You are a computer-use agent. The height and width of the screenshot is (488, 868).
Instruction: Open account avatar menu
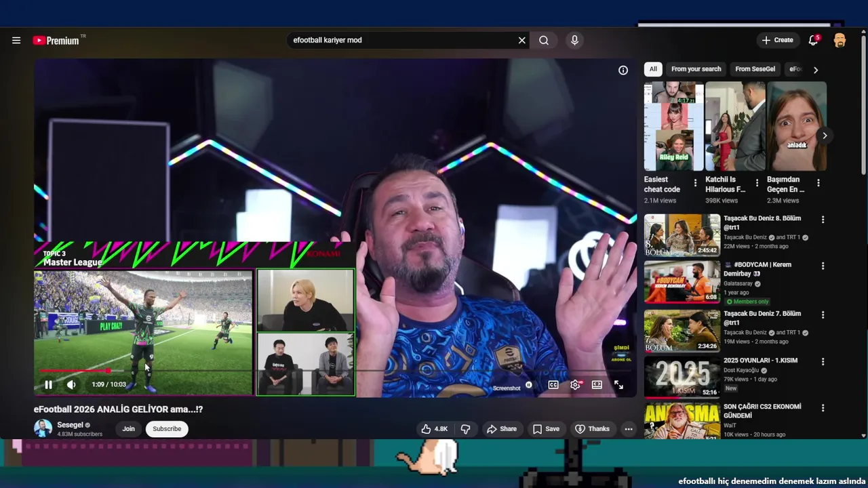(x=840, y=41)
